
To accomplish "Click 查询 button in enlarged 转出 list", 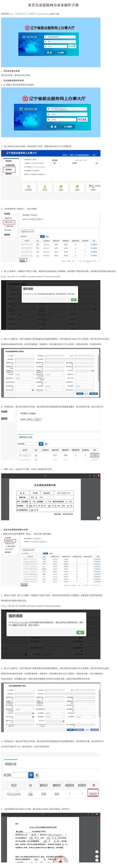I will [31, 775].
